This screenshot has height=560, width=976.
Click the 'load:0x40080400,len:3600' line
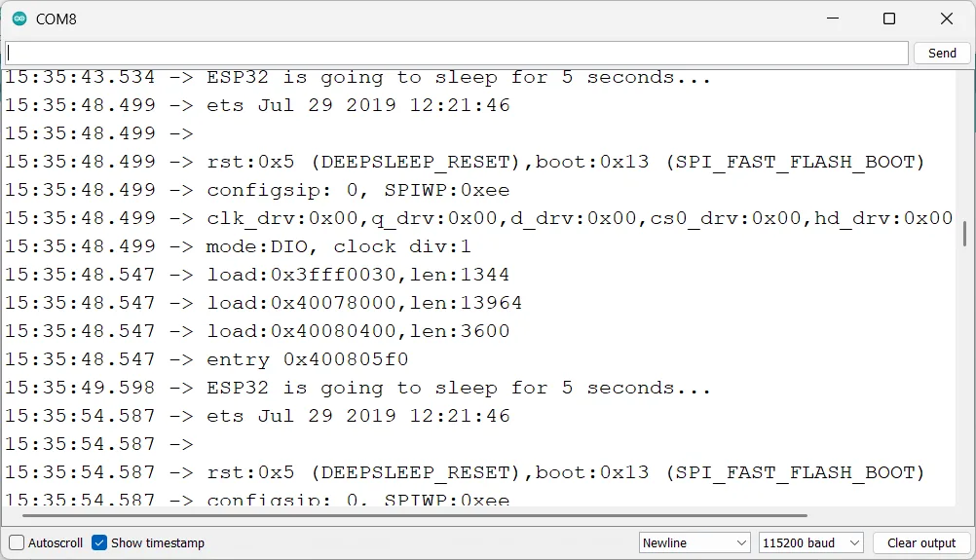pyautogui.click(x=258, y=331)
